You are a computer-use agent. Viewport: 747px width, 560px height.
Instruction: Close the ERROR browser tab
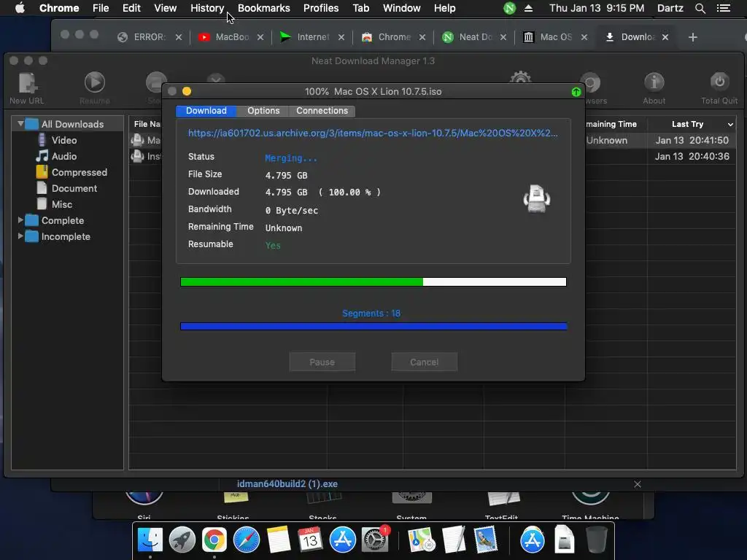pos(179,37)
